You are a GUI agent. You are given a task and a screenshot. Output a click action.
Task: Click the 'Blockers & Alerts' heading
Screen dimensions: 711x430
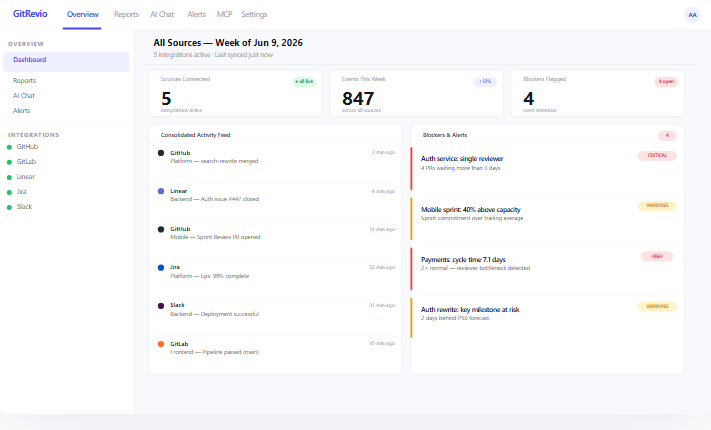coord(445,135)
